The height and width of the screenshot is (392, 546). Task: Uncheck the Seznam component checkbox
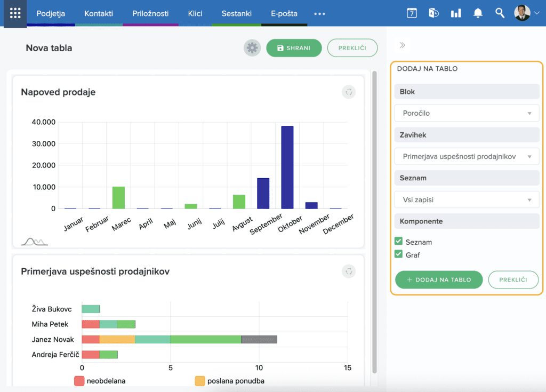click(398, 242)
